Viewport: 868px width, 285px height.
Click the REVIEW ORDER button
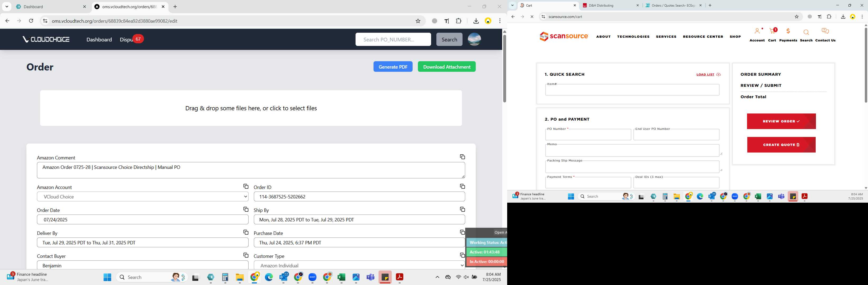pyautogui.click(x=781, y=121)
